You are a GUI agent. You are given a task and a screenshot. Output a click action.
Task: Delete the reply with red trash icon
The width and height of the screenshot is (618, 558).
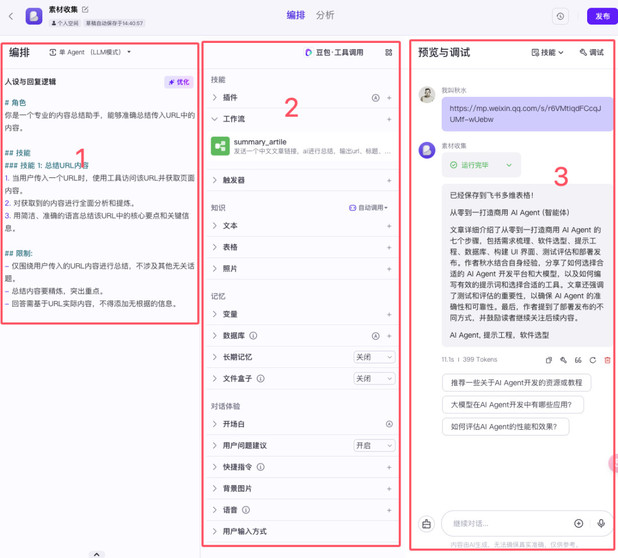[607, 360]
